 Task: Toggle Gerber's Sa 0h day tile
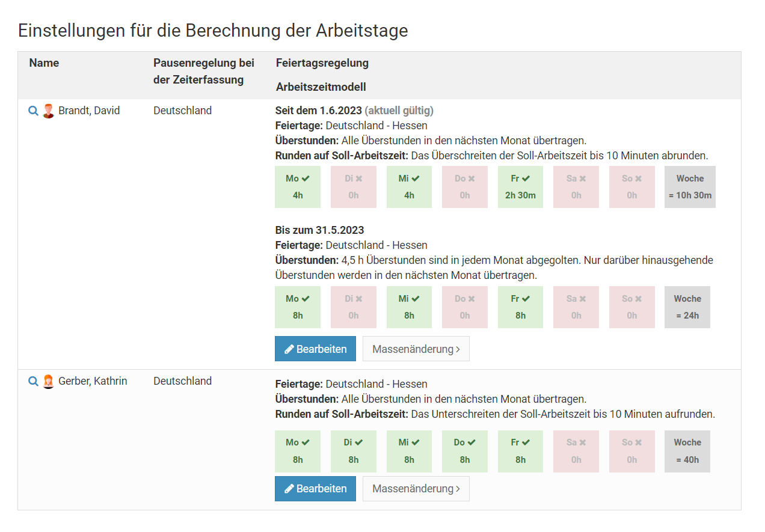click(x=576, y=451)
